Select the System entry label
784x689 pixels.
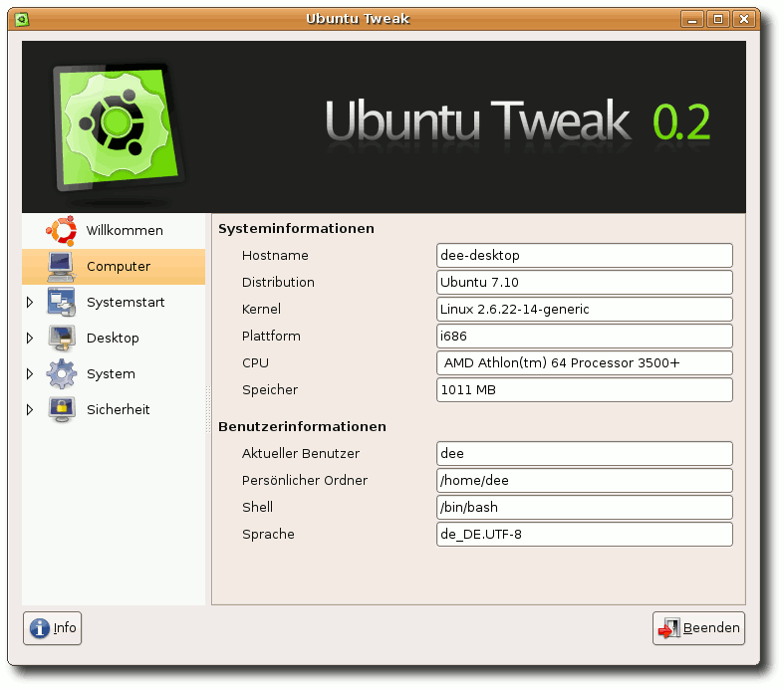click(x=111, y=373)
